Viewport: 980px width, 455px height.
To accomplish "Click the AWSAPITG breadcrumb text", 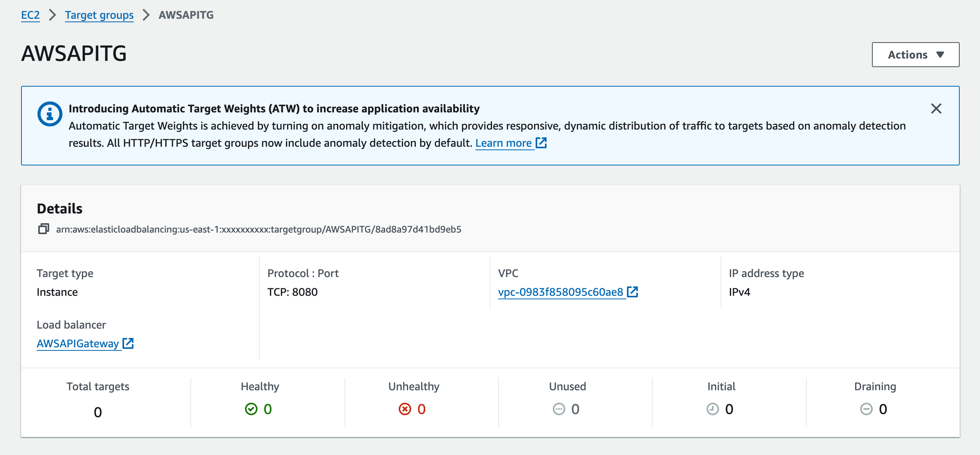I will 186,15.
